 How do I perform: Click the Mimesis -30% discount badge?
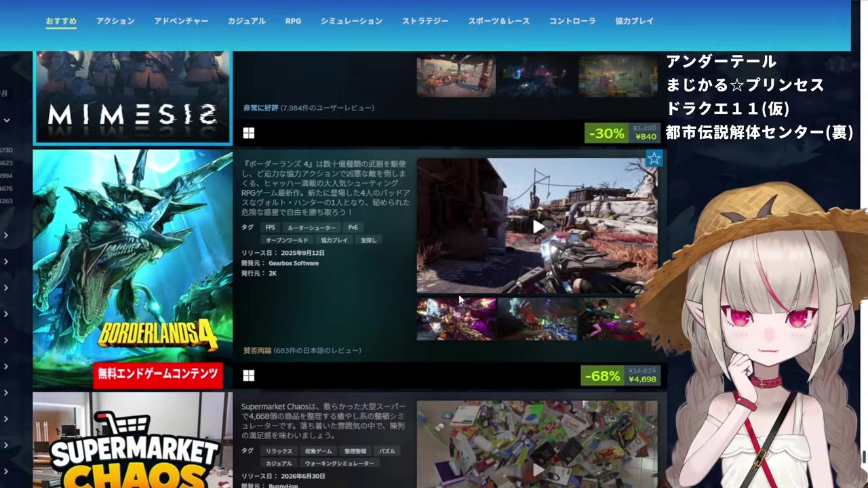pyautogui.click(x=606, y=134)
